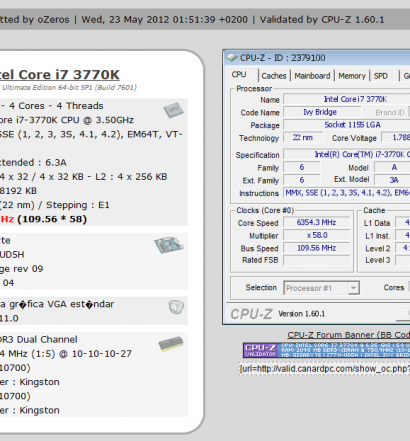Switch to the Mainboard tab

point(312,76)
